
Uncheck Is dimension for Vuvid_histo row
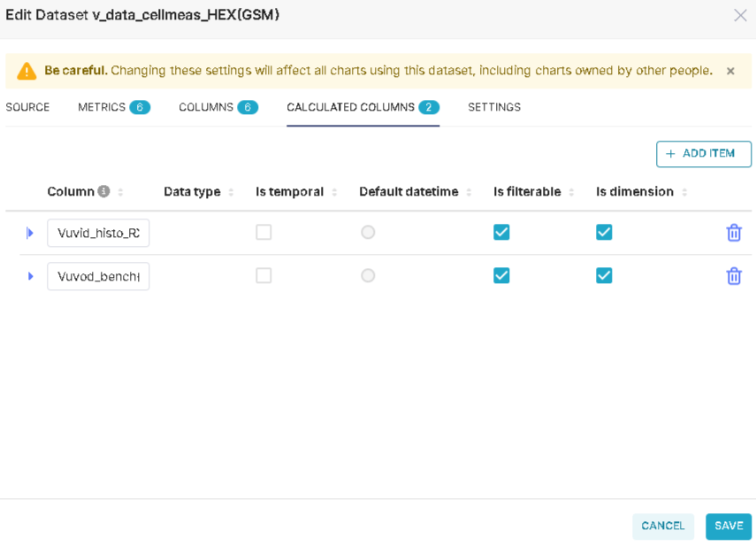tap(604, 232)
